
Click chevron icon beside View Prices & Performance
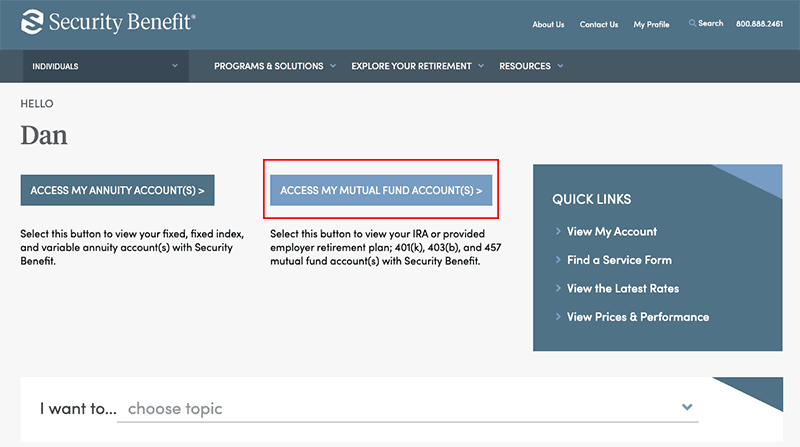click(558, 317)
